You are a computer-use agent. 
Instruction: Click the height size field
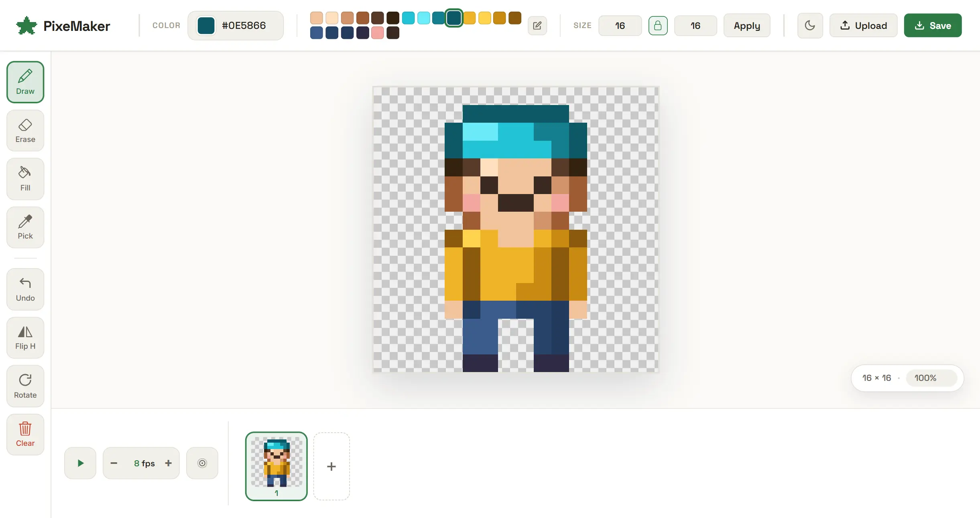695,26
